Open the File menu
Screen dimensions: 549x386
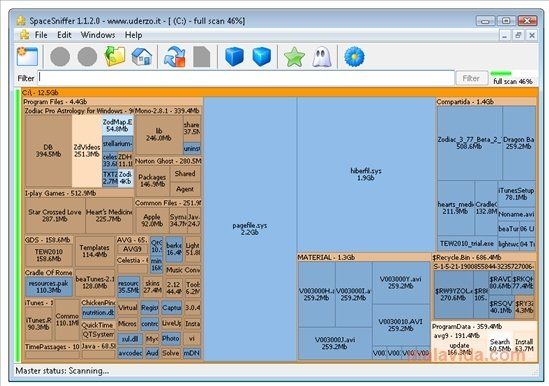point(41,35)
